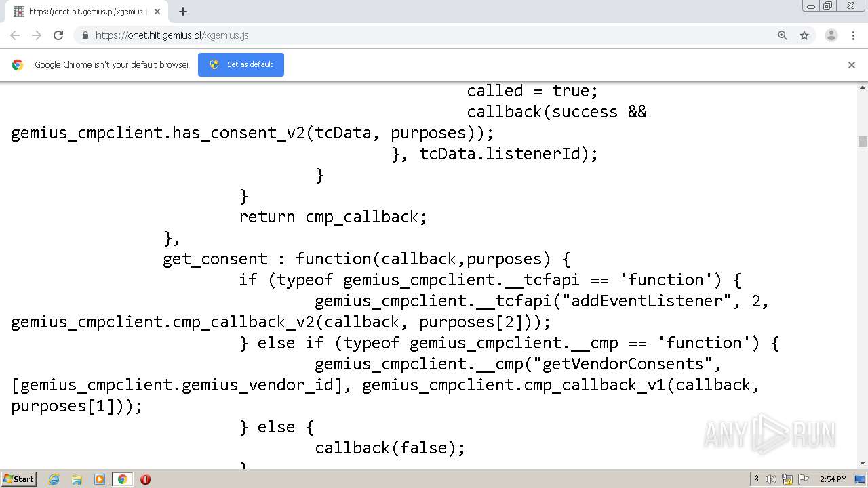Show hidden tray icons arrow
The width and height of the screenshot is (868, 488).
[756, 479]
